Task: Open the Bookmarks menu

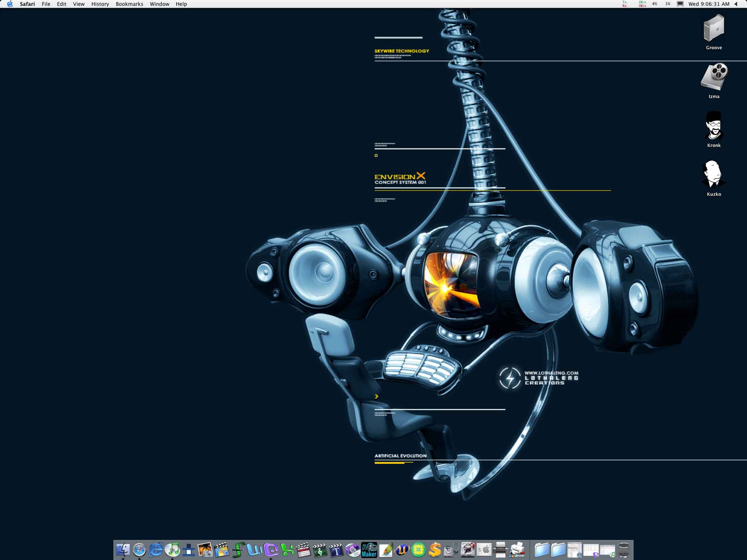Action: 129,4
